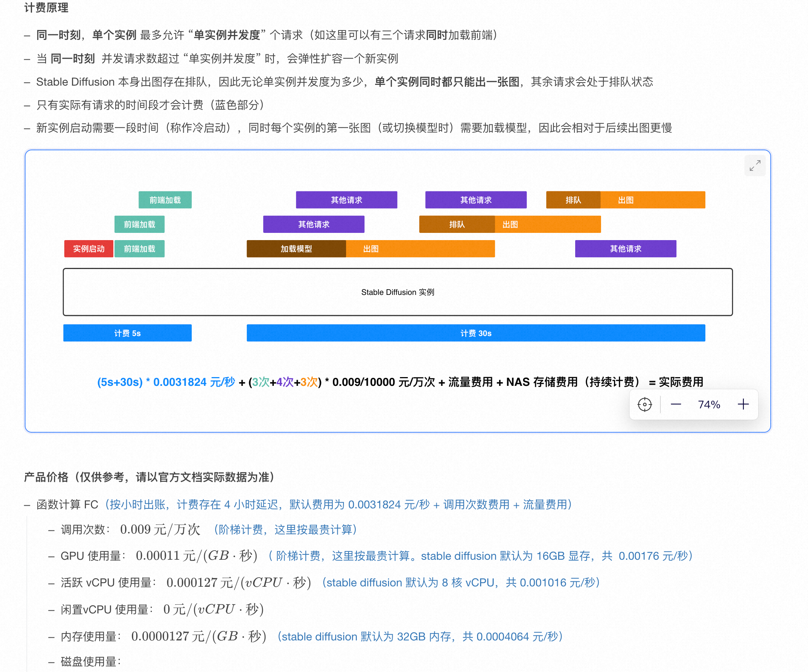The image size is (808, 672).
Task: Select the Stable Diffusion 实例 box
Action: [x=398, y=292]
